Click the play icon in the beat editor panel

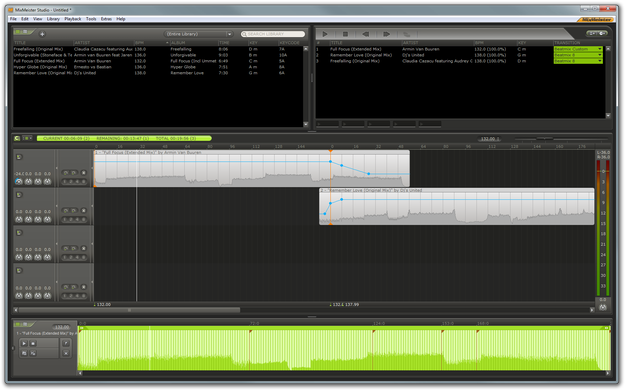point(24,343)
